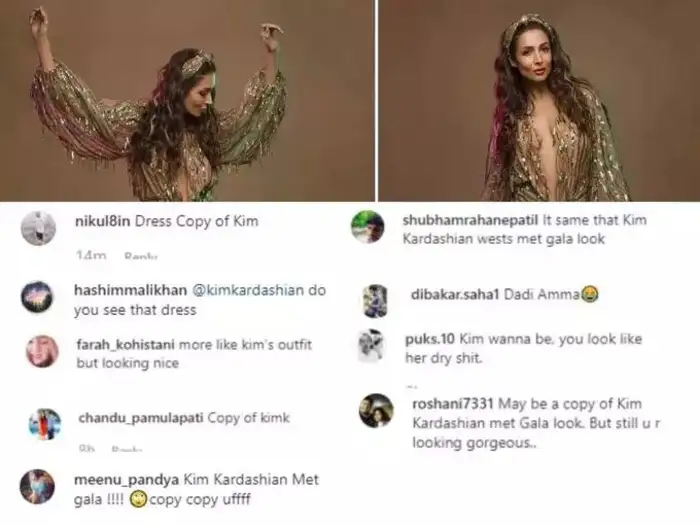This screenshot has height=525, width=700.
Task: Open the farah_kohistani username link
Action: [125, 344]
